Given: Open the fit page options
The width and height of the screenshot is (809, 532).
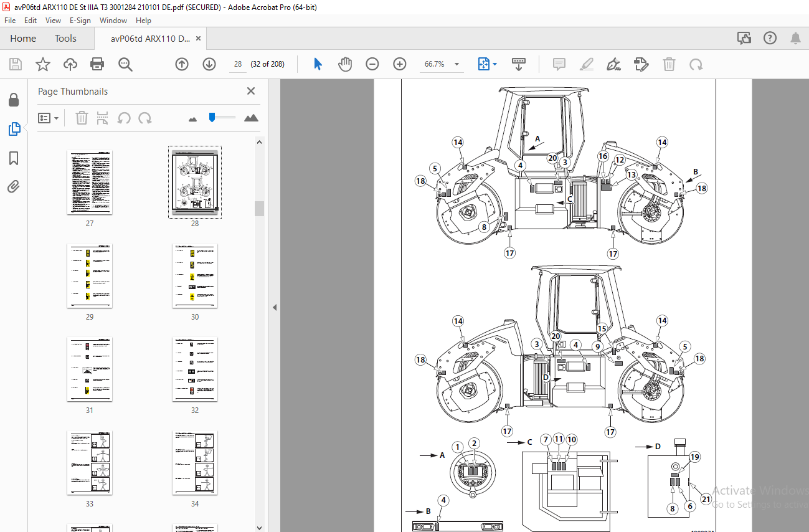Looking at the screenshot, I should [x=487, y=64].
